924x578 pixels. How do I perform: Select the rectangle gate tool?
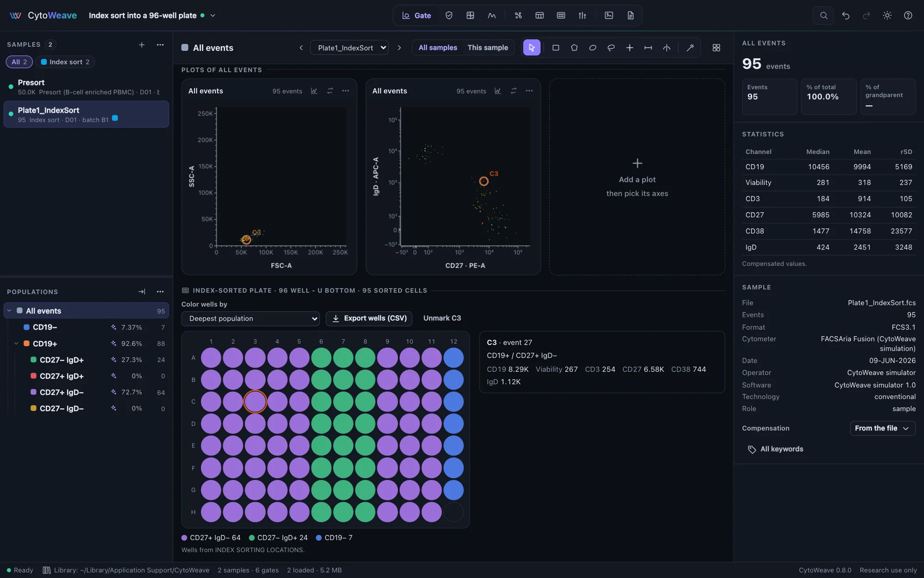pos(556,48)
